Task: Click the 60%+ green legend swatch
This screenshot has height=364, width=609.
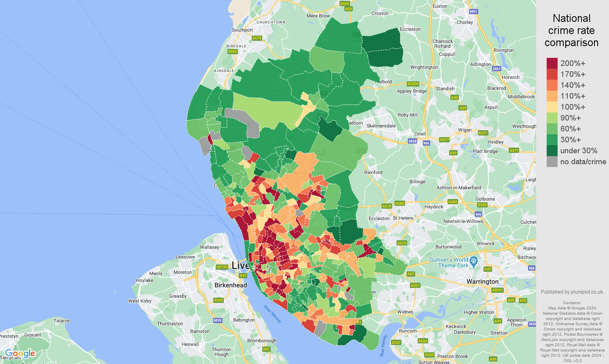Action: coord(552,129)
